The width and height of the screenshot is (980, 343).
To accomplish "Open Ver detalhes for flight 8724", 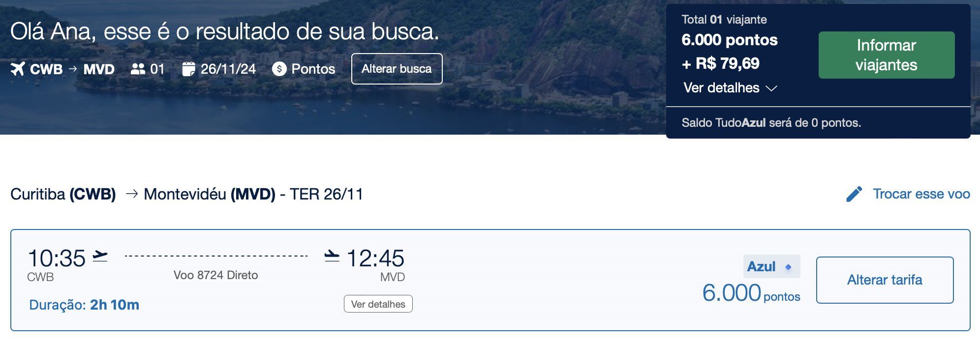I will pyautogui.click(x=378, y=304).
